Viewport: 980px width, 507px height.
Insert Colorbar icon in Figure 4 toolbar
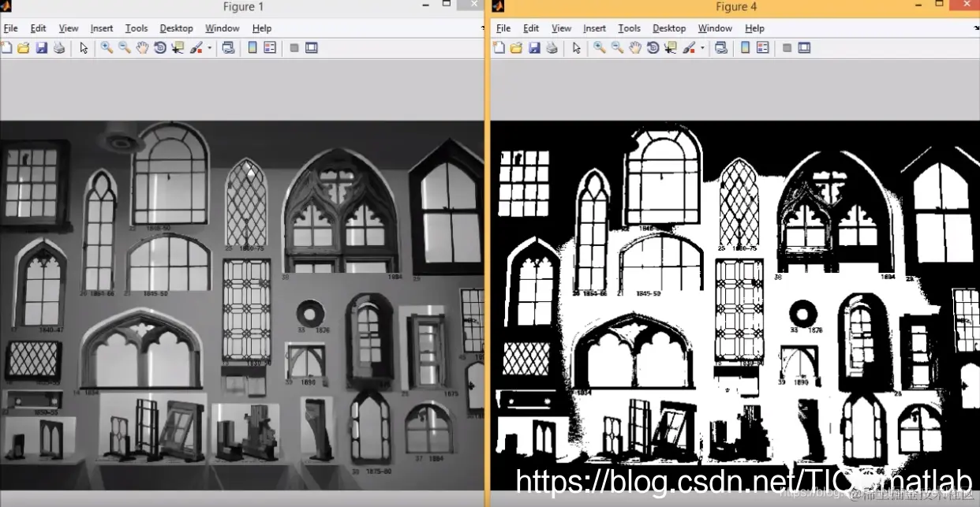tap(745, 48)
